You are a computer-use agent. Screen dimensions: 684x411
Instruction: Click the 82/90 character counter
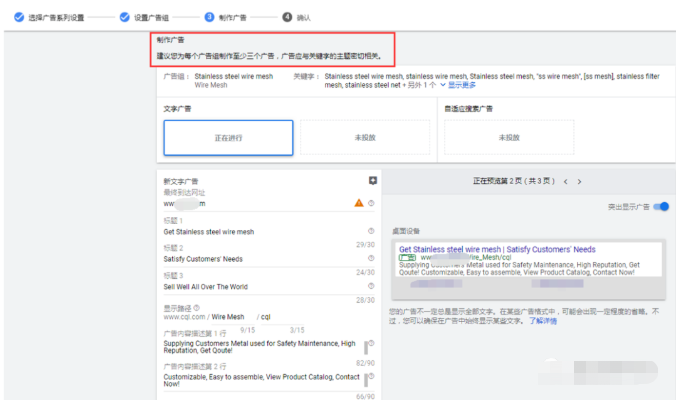pyautogui.click(x=366, y=363)
